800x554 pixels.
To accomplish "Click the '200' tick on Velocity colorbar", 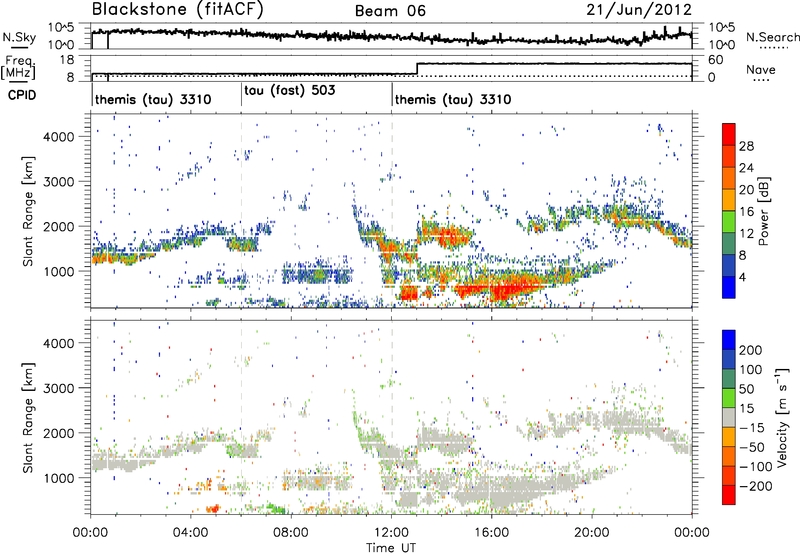I will coord(751,350).
